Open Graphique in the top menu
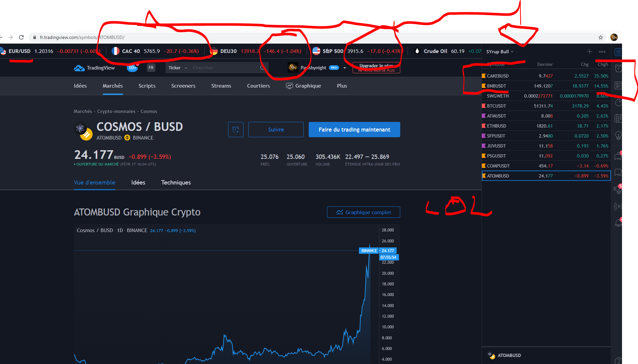 point(304,86)
